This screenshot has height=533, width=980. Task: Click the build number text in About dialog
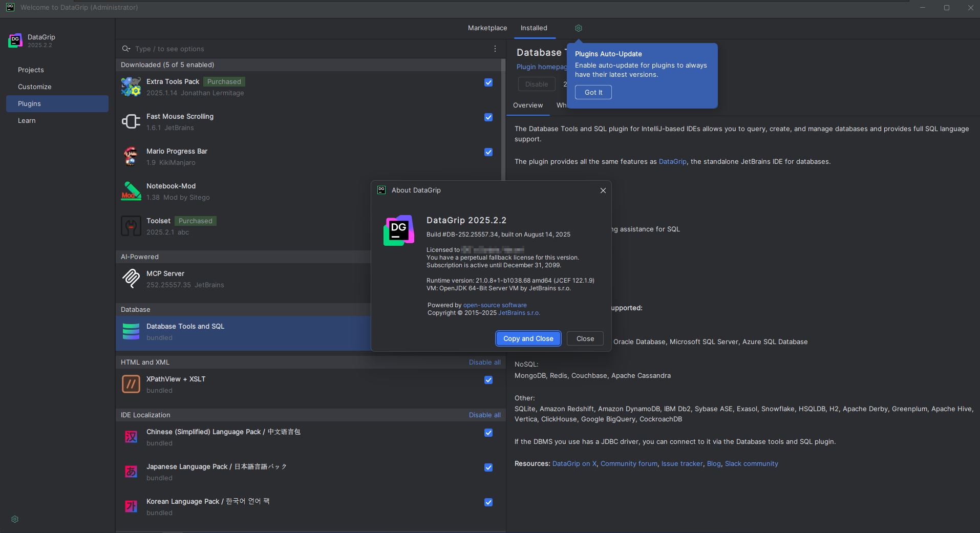498,234
